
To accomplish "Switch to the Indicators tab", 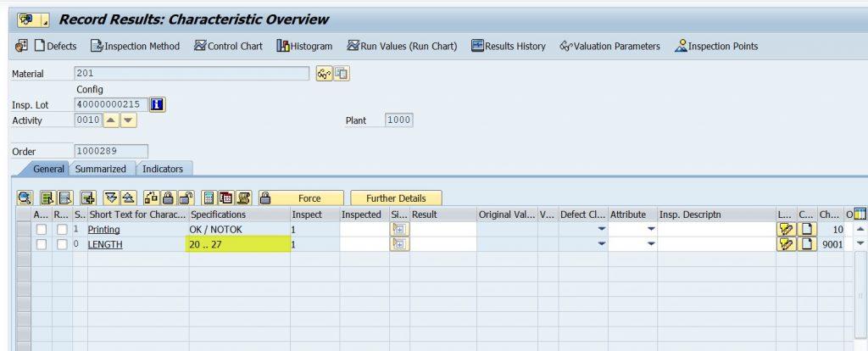I will (x=163, y=169).
